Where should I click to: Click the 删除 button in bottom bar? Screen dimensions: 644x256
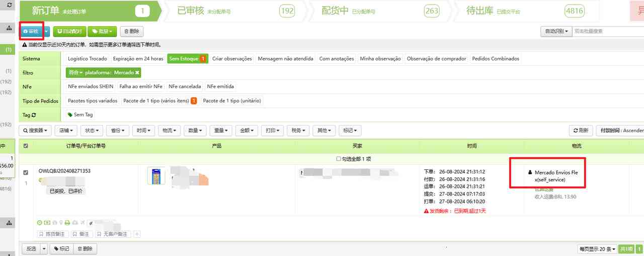click(85, 249)
